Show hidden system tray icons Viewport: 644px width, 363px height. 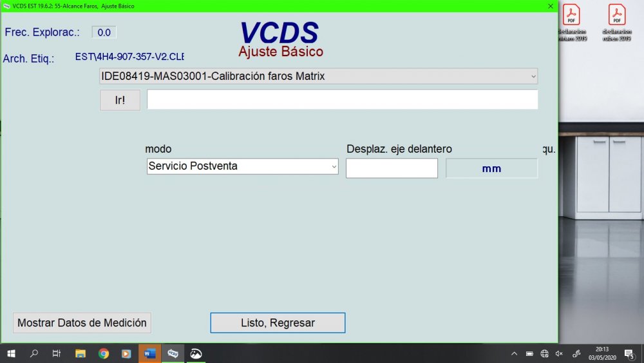pos(514,353)
